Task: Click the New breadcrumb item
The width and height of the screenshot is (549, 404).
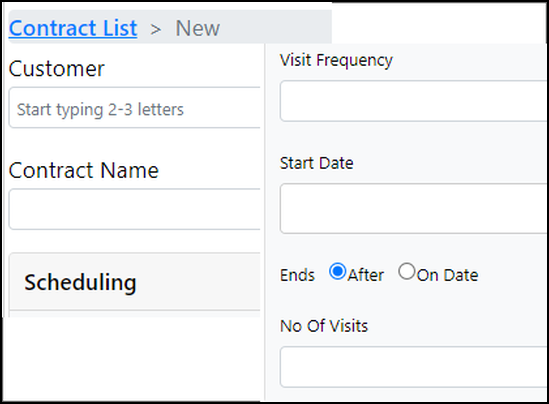Action: (198, 28)
